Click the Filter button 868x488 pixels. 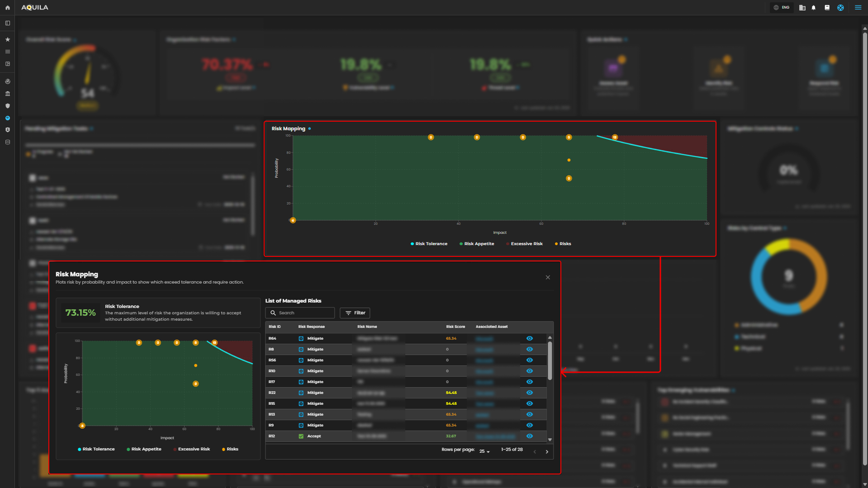pyautogui.click(x=355, y=313)
